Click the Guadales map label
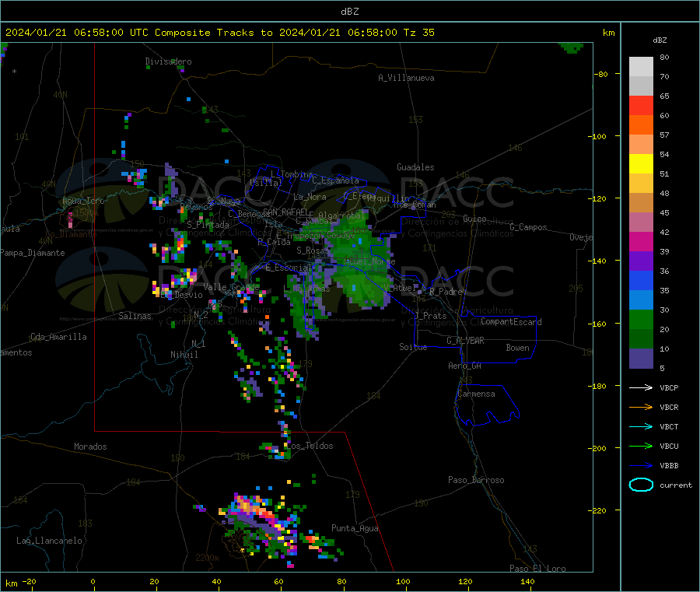 point(415,167)
